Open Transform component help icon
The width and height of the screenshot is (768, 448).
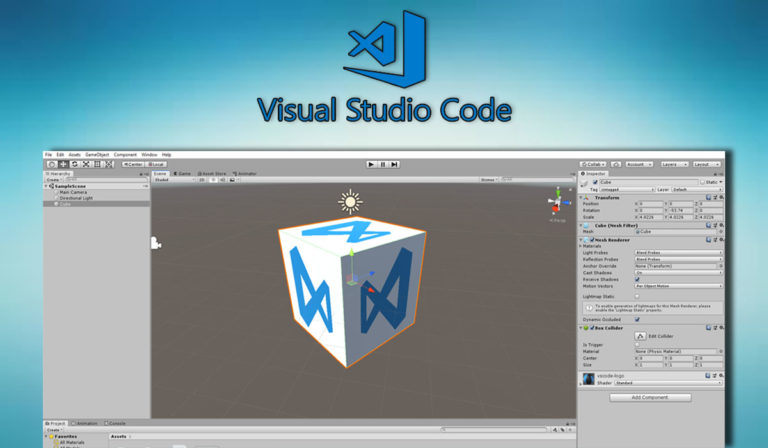click(708, 198)
